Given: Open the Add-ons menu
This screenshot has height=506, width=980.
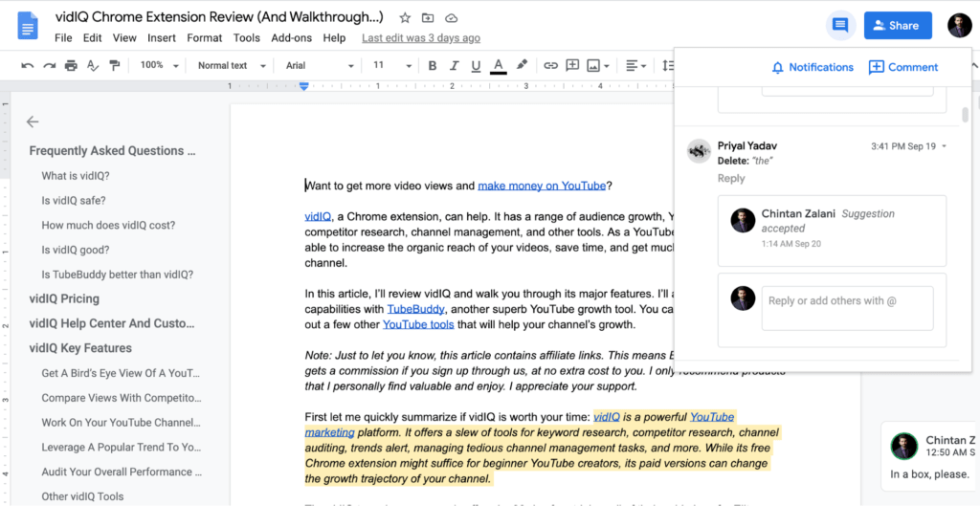Looking at the screenshot, I should (x=291, y=38).
